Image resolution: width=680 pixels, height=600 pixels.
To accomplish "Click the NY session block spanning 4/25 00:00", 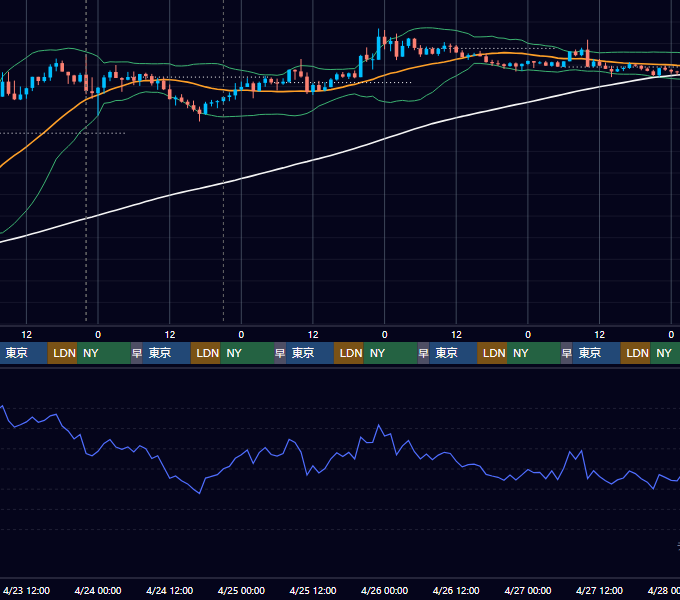I will (x=247, y=353).
